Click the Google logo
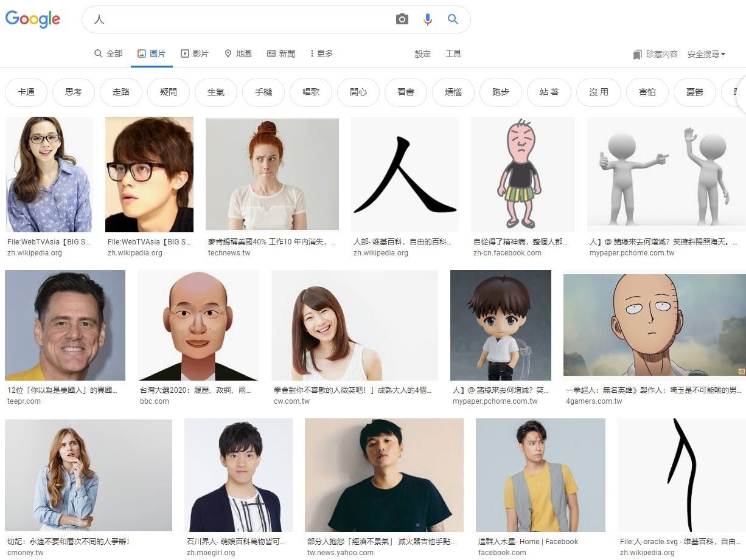Screen dimensions: 746x560 click(33, 19)
